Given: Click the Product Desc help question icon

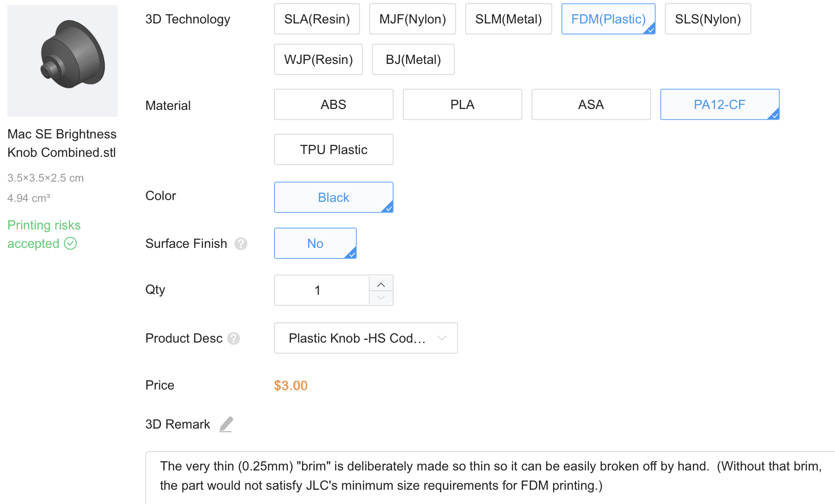Looking at the screenshot, I should [234, 338].
